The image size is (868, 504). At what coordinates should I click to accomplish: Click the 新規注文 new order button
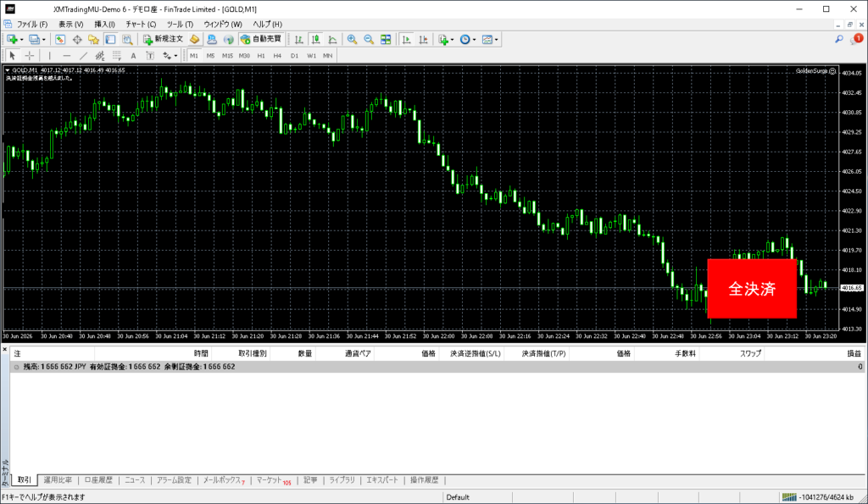coord(163,39)
